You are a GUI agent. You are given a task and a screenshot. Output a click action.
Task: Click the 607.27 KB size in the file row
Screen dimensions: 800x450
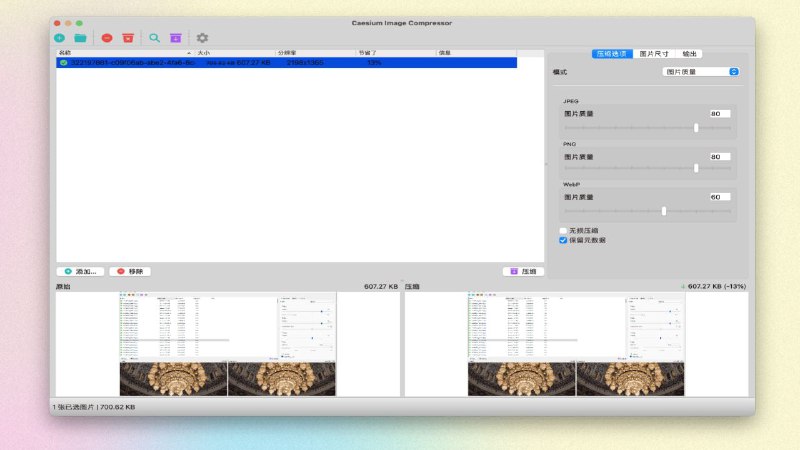pos(254,63)
